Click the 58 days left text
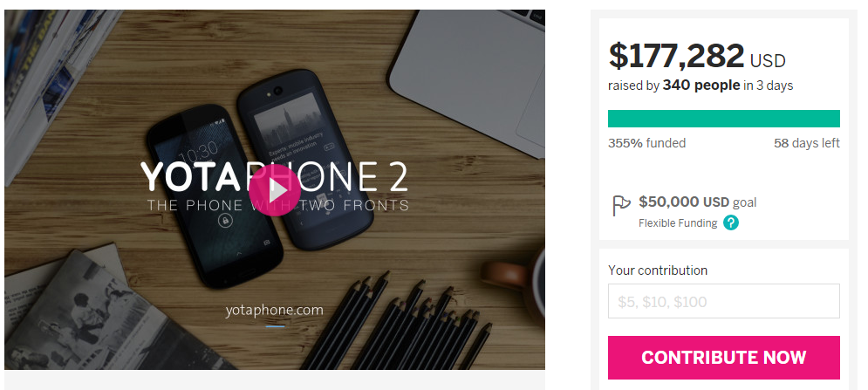868x390 pixels. (x=807, y=143)
